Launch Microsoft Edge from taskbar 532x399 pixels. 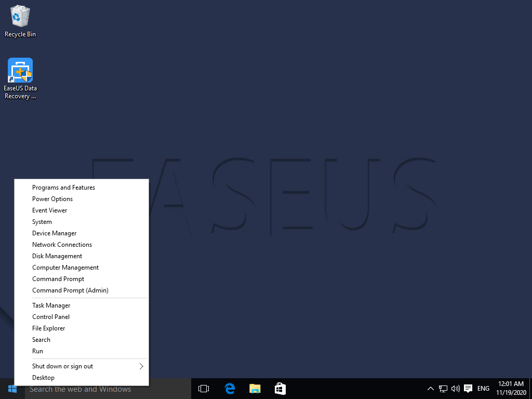tap(230, 389)
